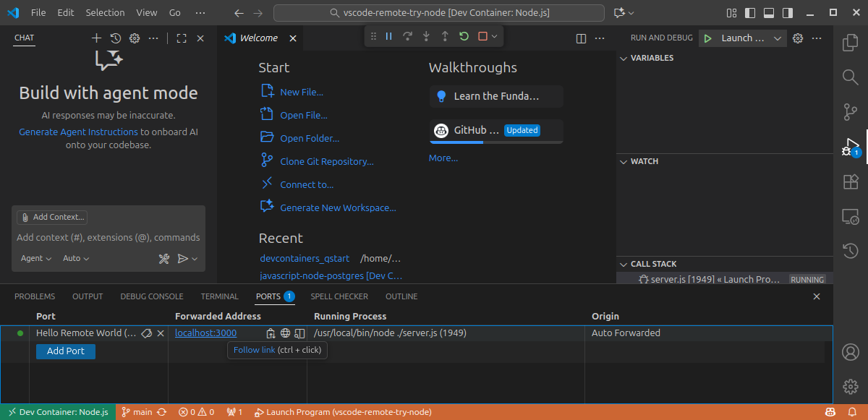This screenshot has width=868, height=420.
Task: Click the Dev Container: Node.js status item
Action: [x=58, y=412]
